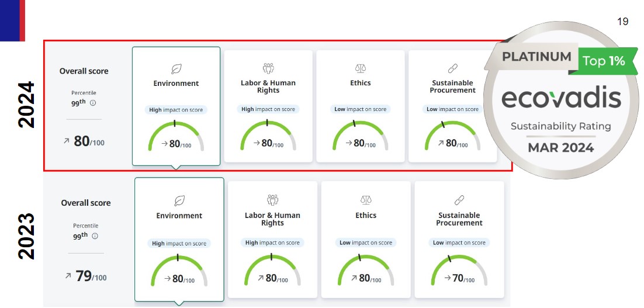The width and height of the screenshot is (644, 308).
Task: Click High impact badge on 2023 Labor card
Action: [272, 243]
